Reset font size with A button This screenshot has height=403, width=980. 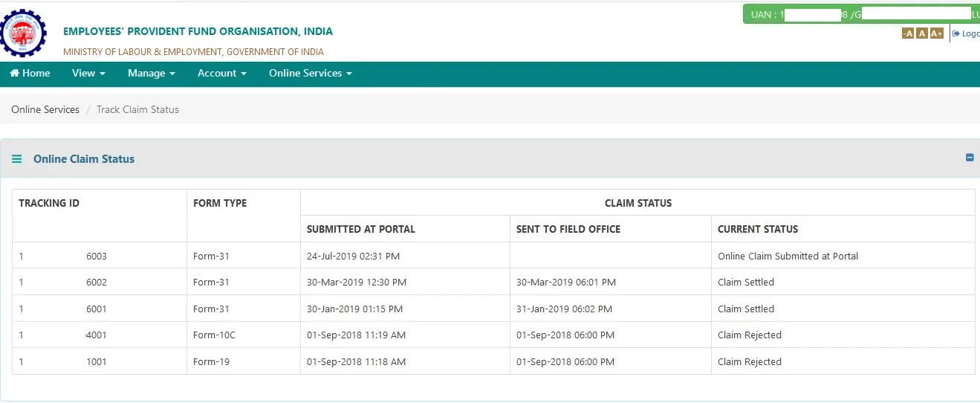tap(921, 33)
